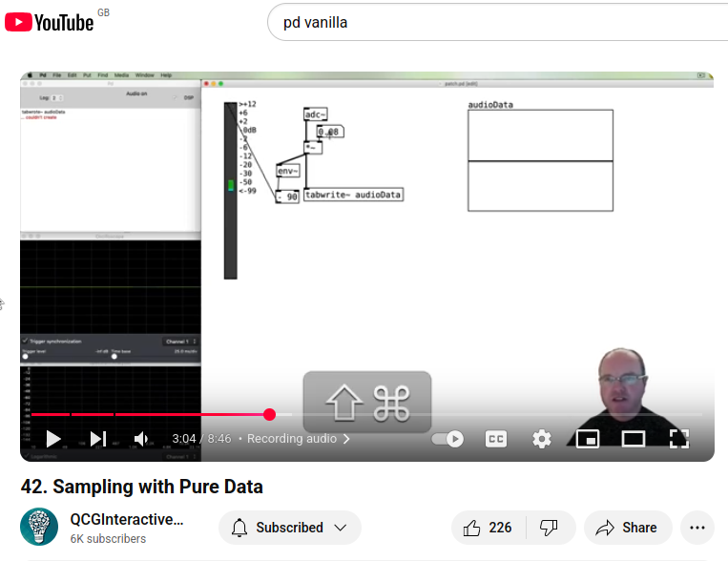The width and height of the screenshot is (728, 561).
Task: Toggle the DSP checkbox in Pd window
Action: tap(175, 97)
